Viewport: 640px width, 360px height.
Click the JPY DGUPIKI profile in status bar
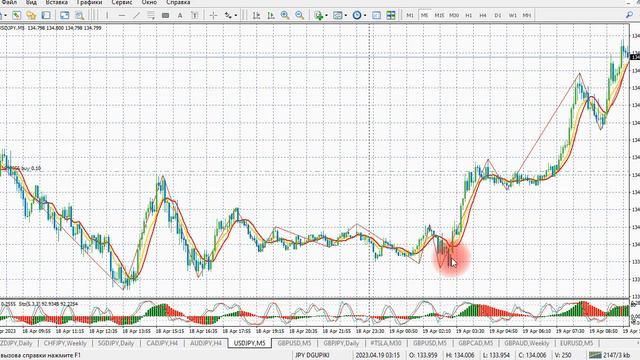312,356
